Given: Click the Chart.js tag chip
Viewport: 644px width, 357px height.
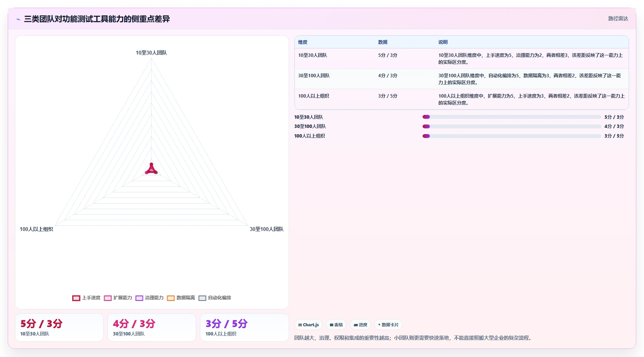Looking at the screenshot, I should (x=309, y=325).
